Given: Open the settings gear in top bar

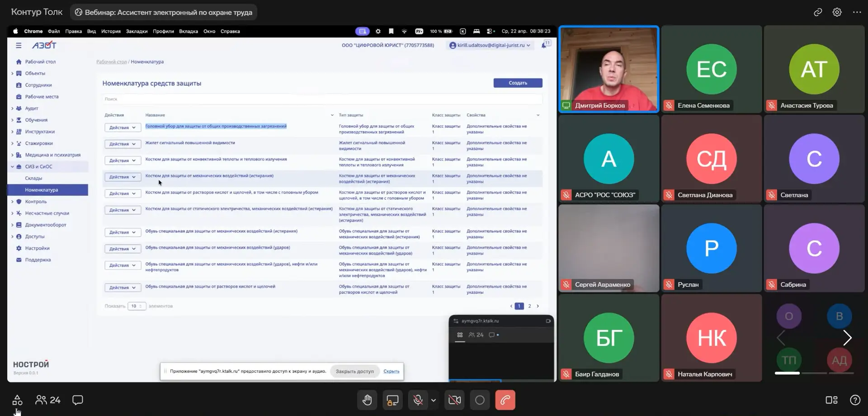Looking at the screenshot, I should 837,12.
